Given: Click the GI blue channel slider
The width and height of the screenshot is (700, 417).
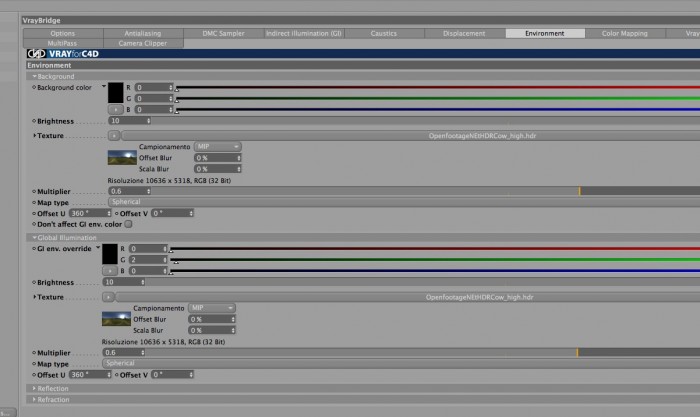Looking at the screenshot, I should [x=434, y=271].
